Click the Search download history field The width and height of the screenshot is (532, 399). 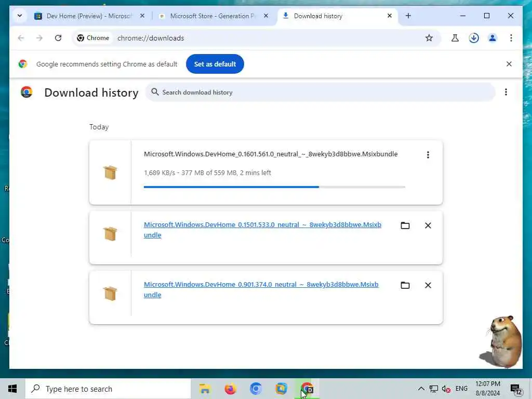[320, 92]
